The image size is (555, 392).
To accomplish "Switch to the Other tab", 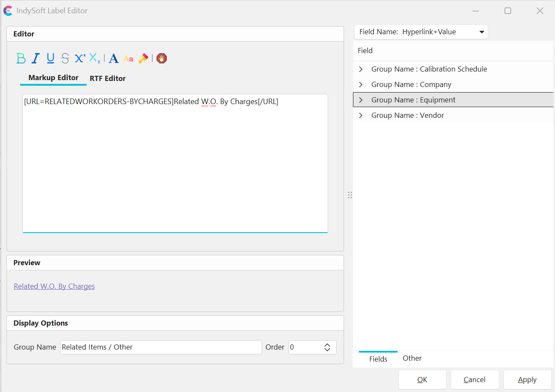I will point(412,358).
